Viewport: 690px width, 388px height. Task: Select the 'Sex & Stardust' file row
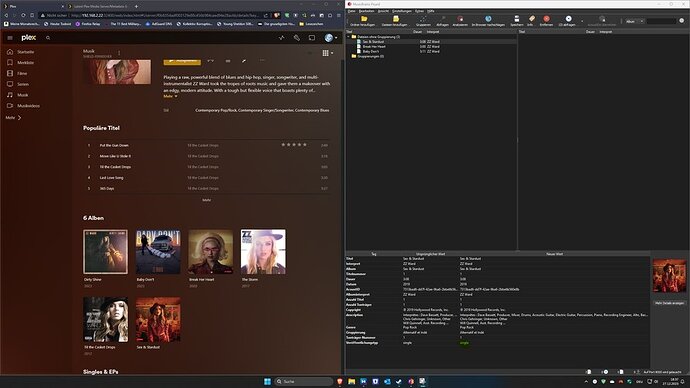[431, 42]
